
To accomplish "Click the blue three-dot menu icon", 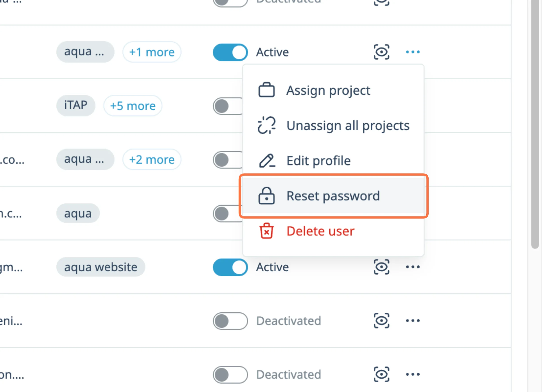I will click(x=412, y=52).
